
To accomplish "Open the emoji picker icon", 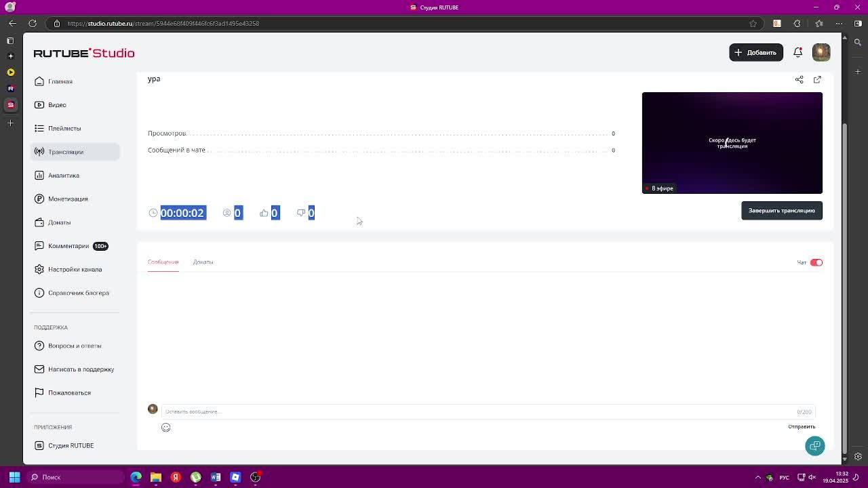I will point(166,428).
